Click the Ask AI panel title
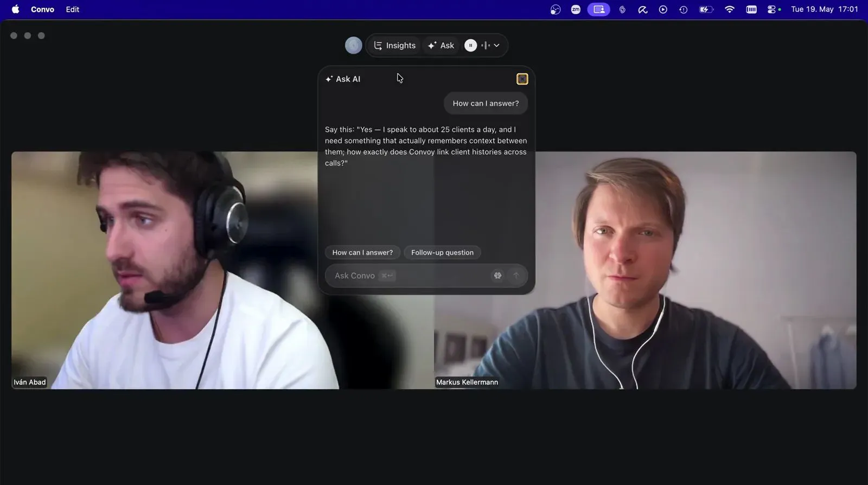The width and height of the screenshot is (868, 485). coord(348,79)
